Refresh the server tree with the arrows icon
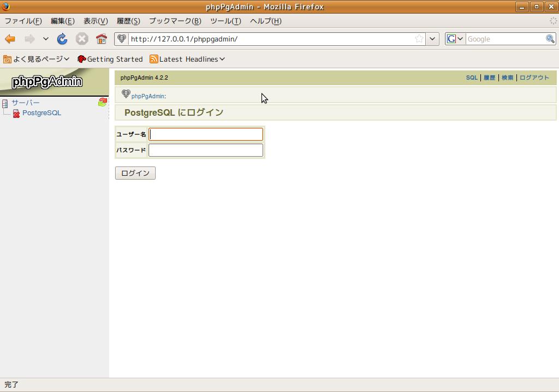 point(103,103)
